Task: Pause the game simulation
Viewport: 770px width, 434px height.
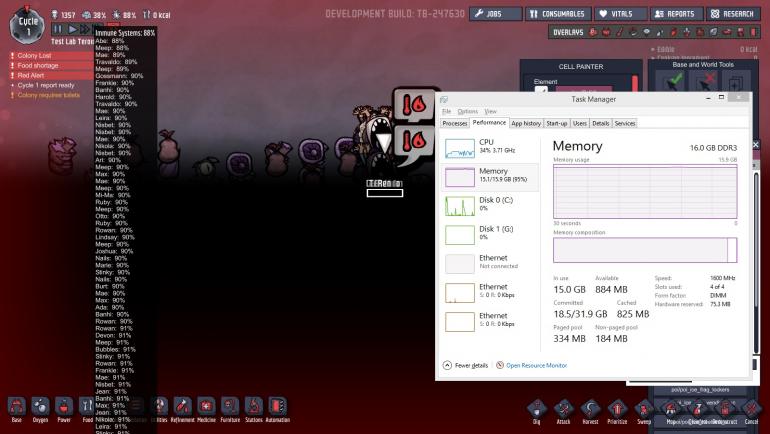Action: coord(58,29)
